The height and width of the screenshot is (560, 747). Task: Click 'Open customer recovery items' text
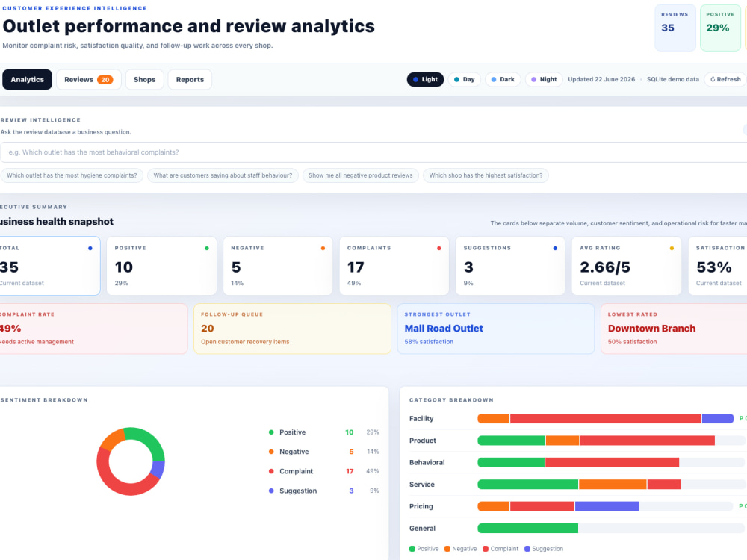tap(245, 342)
